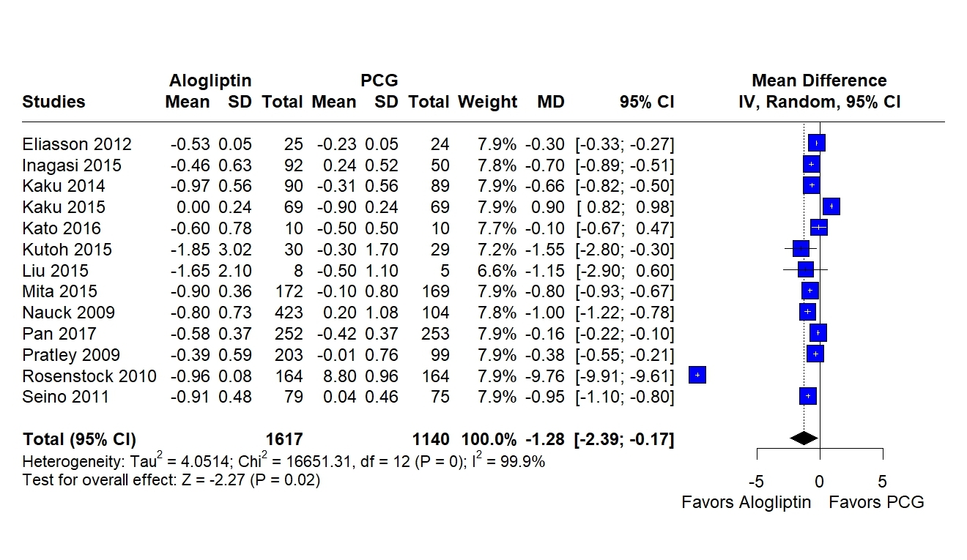Screen dimensions: 967x560
Task: Select the Liu 2015 blue square
Action: point(805,270)
